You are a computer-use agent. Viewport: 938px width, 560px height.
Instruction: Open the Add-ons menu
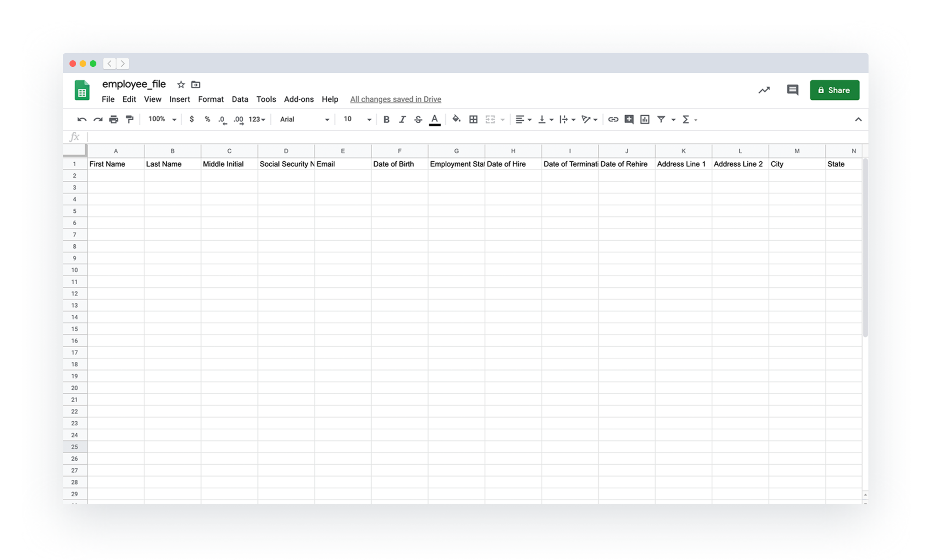(x=299, y=99)
